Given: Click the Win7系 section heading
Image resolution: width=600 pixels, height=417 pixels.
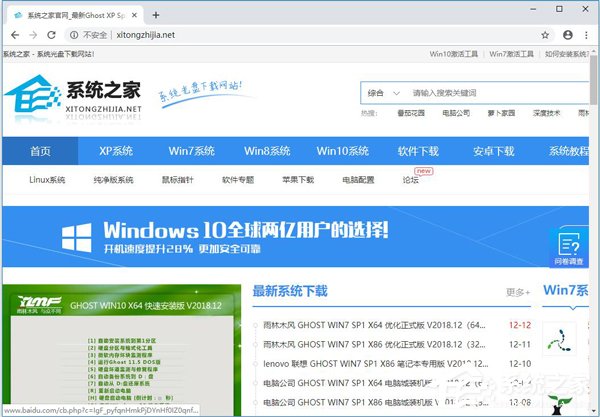Looking at the screenshot, I should coord(566,290).
